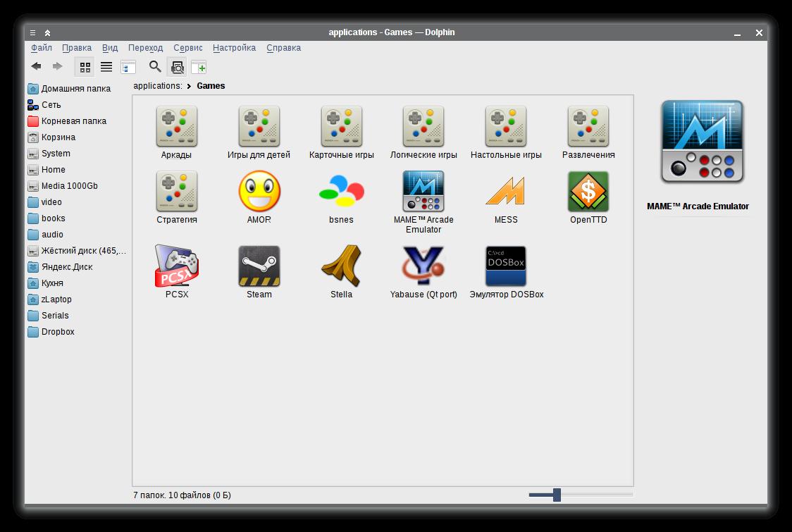Toggle the file preview toolbar button
The width and height of the screenshot is (792, 532).
(178, 67)
